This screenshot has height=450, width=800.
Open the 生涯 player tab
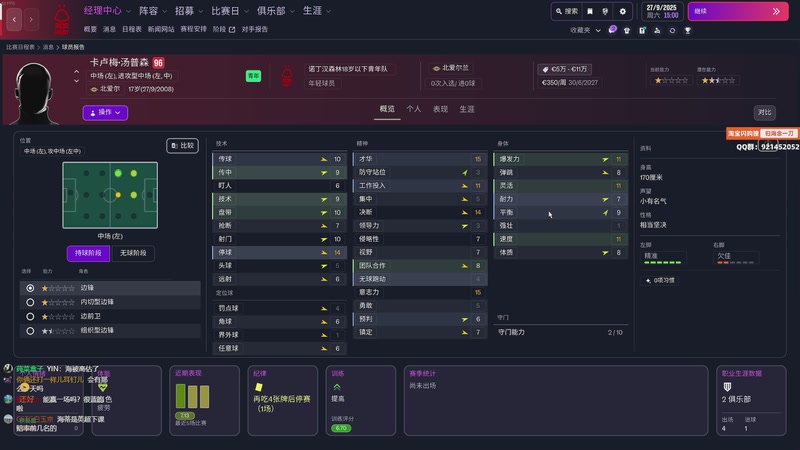[x=467, y=109]
